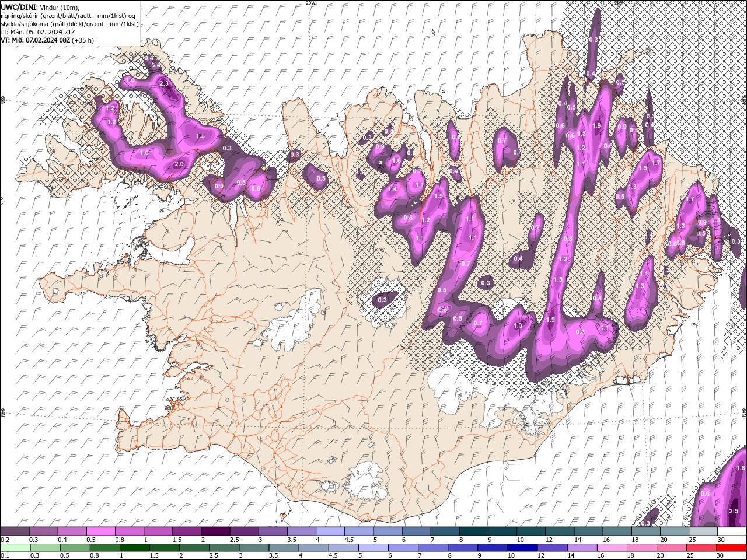Select the lavender swatch labeled 4 in snow legend

[330, 531]
